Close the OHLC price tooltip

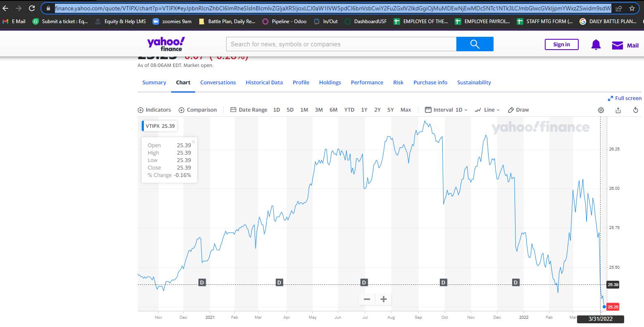coord(193,142)
